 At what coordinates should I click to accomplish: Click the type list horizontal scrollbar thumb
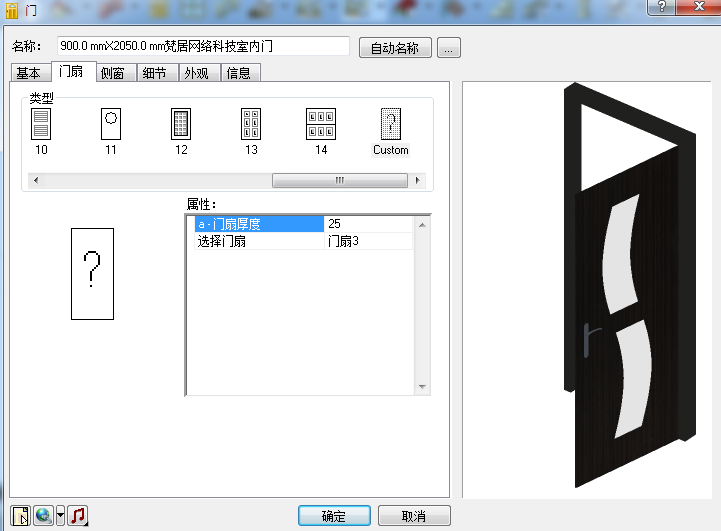(339, 180)
